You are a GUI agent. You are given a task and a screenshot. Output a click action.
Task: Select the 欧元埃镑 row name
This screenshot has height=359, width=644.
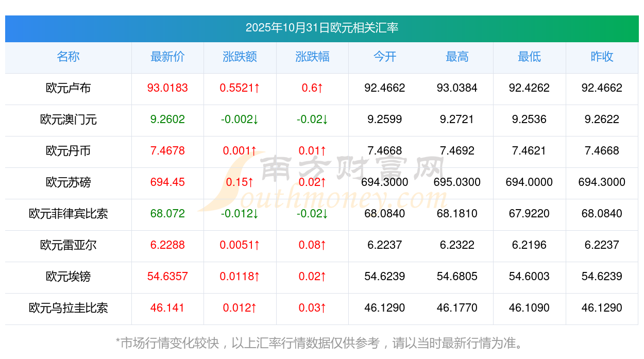pyautogui.click(x=69, y=277)
